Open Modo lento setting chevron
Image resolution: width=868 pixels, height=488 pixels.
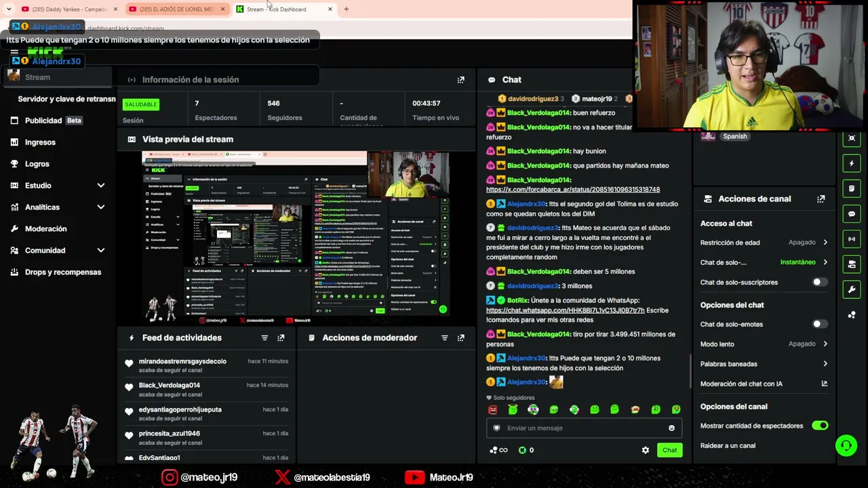tap(825, 344)
